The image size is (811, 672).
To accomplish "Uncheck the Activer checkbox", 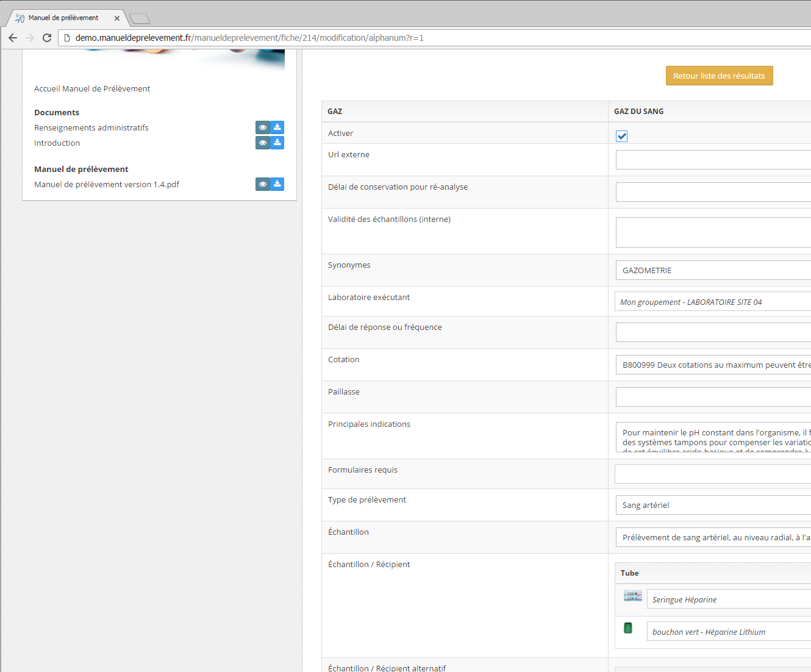I will click(621, 136).
